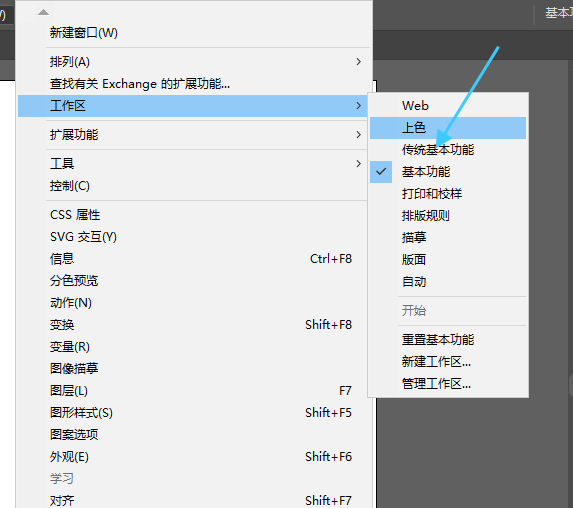Select the 传统基本功能 workspace
The image size is (573, 508).
coord(448,150)
